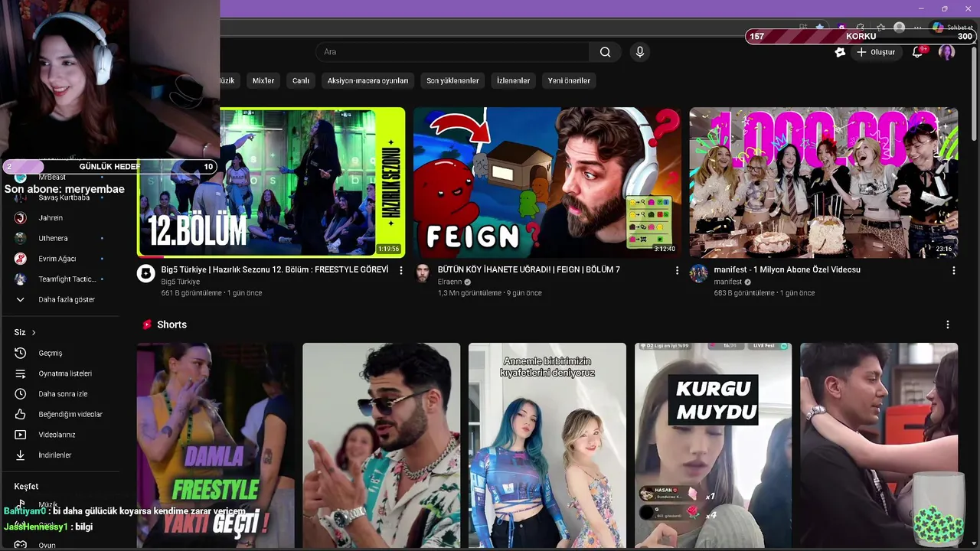
Task: Select Yeni öneriler filter chip
Action: point(569,80)
